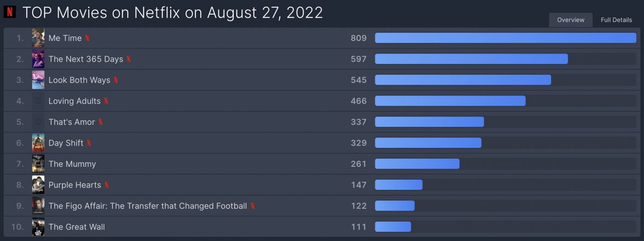
Task: Click the Netflix N badge beside The Next 365 Days
Action: (129, 59)
